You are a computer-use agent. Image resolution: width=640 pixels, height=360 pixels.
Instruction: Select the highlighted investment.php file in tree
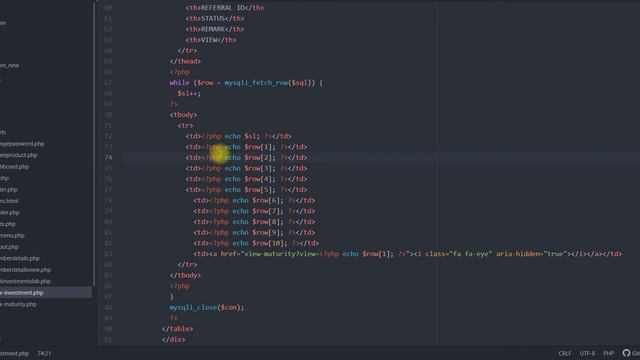pos(46,293)
